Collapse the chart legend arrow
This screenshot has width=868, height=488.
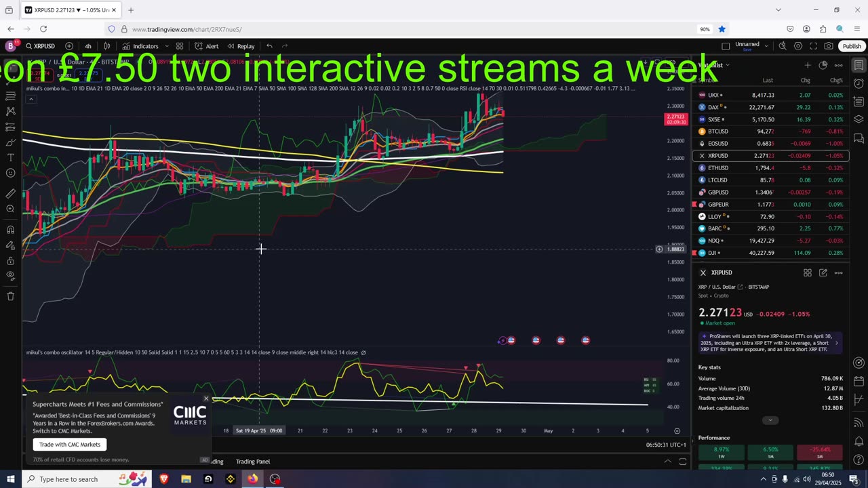coord(31,99)
